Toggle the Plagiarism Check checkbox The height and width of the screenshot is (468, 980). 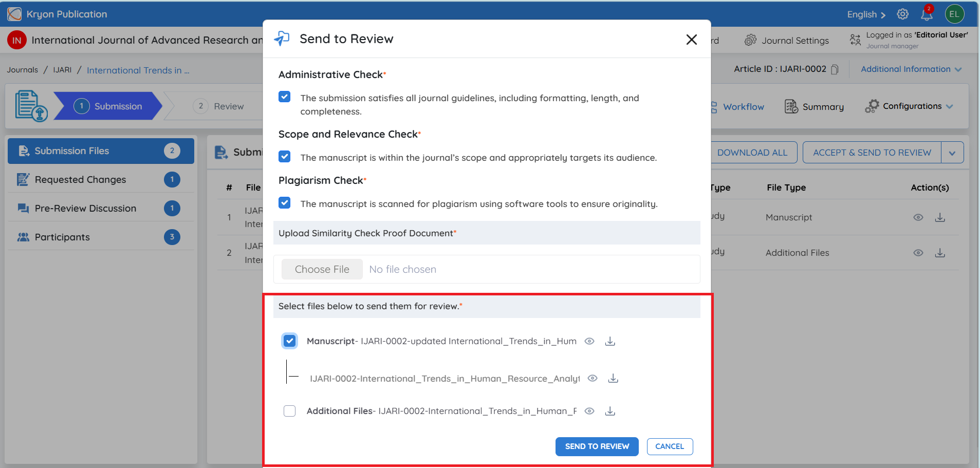point(284,203)
